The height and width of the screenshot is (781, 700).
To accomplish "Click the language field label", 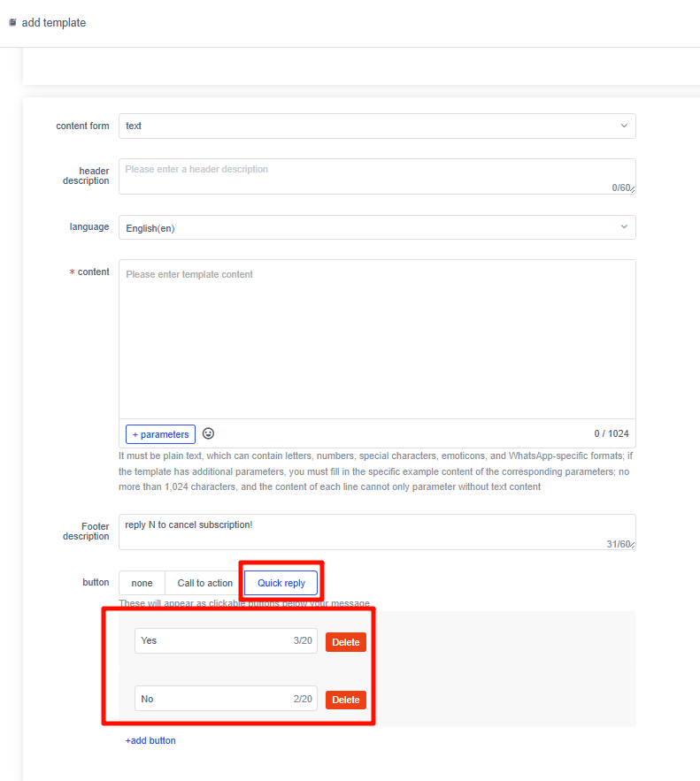I will 89,226.
